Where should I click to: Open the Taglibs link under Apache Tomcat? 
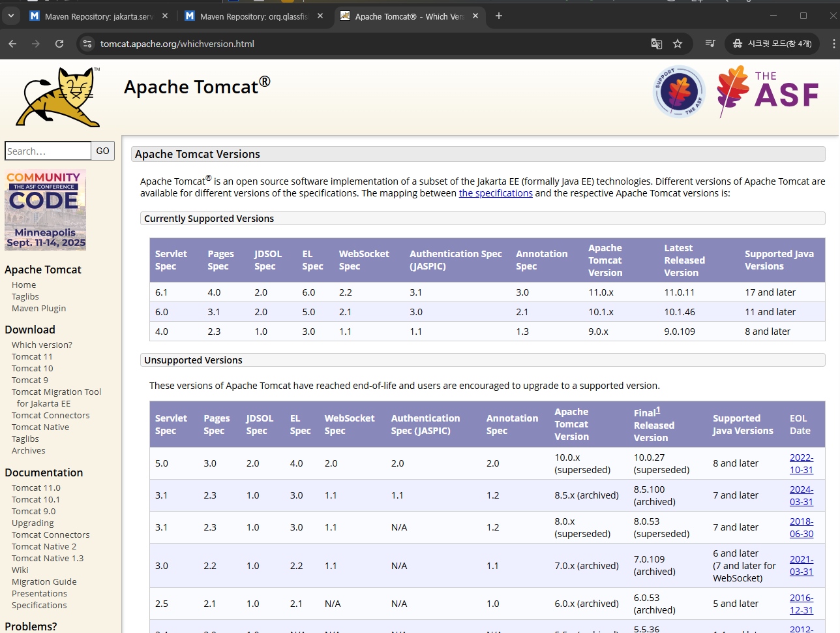coord(25,296)
